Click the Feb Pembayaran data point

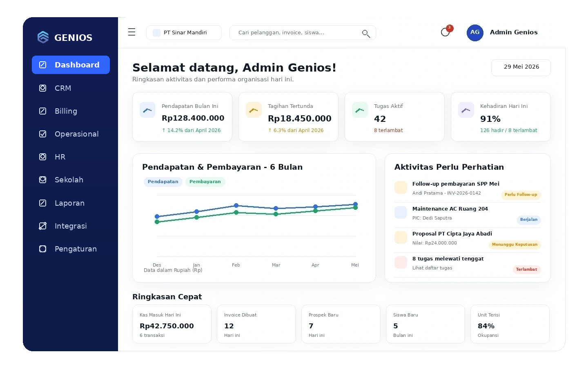[236, 213]
